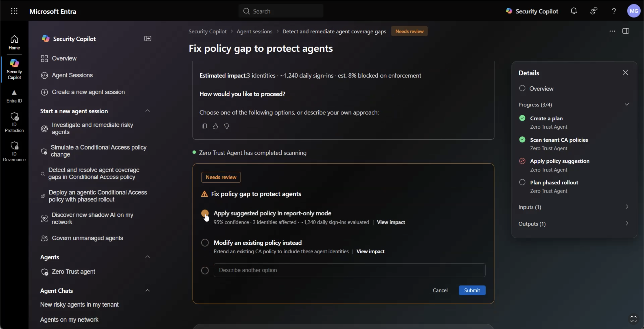
Task: Open the help question mark icon
Action: pyautogui.click(x=614, y=11)
